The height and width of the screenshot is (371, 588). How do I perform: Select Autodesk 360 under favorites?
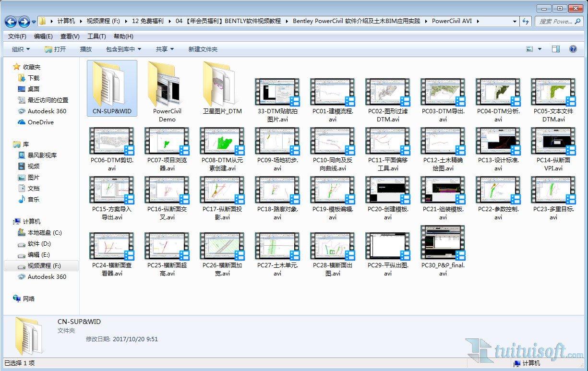point(47,111)
